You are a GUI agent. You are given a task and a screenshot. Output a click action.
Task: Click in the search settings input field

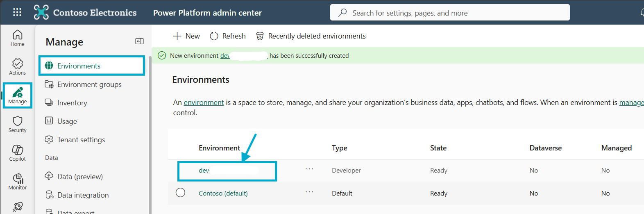click(450, 12)
